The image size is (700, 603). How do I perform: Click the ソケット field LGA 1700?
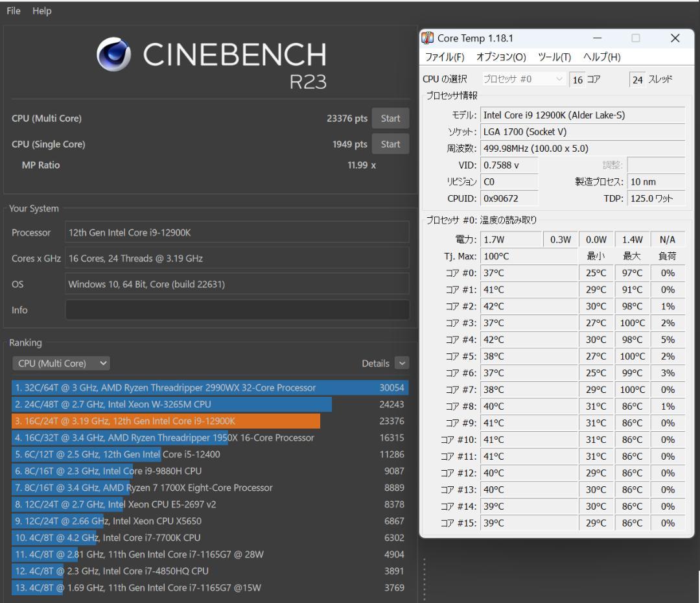coord(583,132)
